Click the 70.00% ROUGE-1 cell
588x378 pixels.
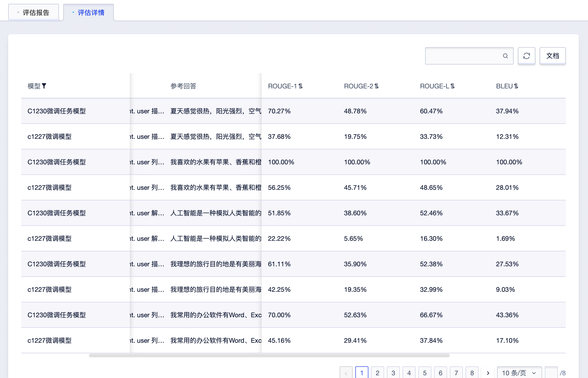coord(279,315)
